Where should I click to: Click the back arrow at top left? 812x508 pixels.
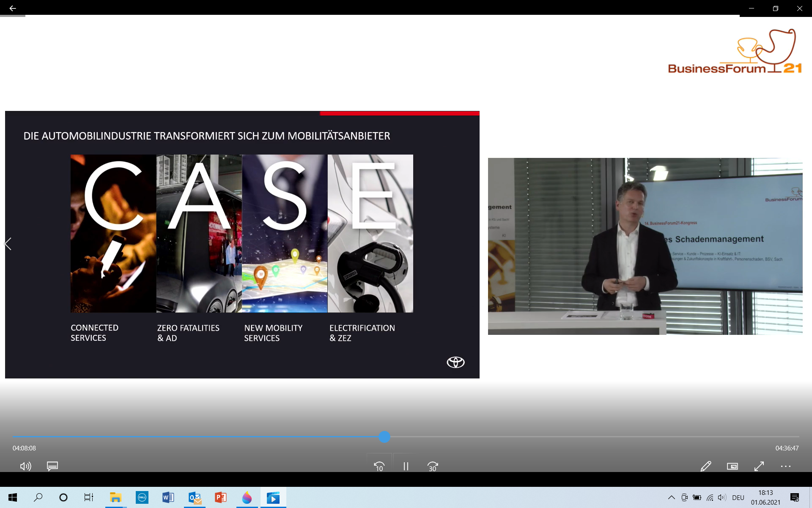pos(12,8)
